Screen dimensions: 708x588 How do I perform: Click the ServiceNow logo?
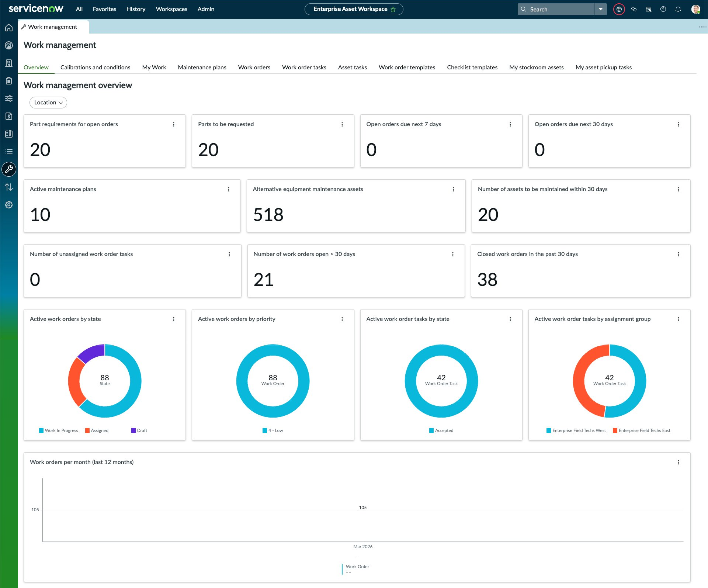(36, 9)
